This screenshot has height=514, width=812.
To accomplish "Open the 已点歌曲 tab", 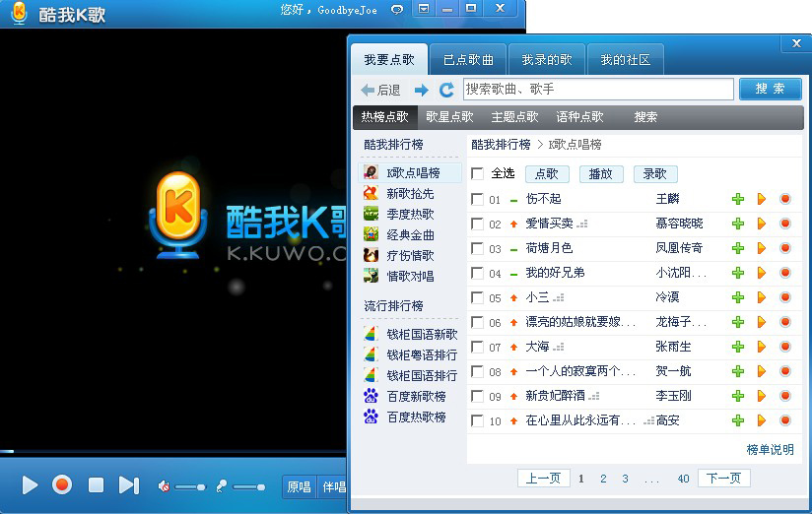I will pyautogui.click(x=468, y=60).
